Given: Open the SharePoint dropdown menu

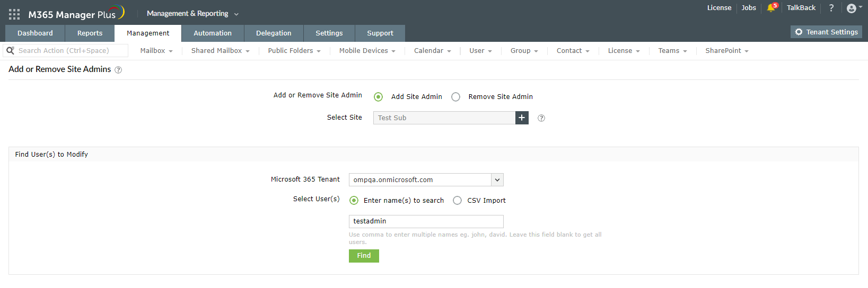Looking at the screenshot, I should tap(727, 51).
